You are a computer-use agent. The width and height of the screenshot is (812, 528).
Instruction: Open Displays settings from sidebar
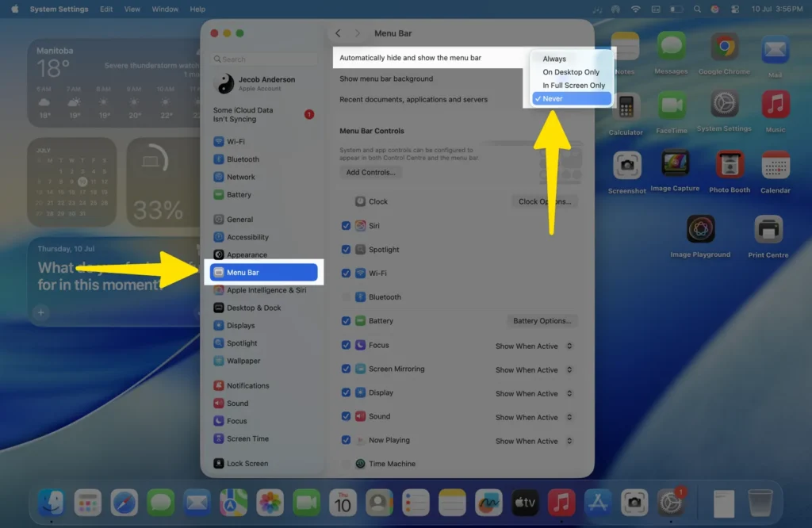pos(243,325)
